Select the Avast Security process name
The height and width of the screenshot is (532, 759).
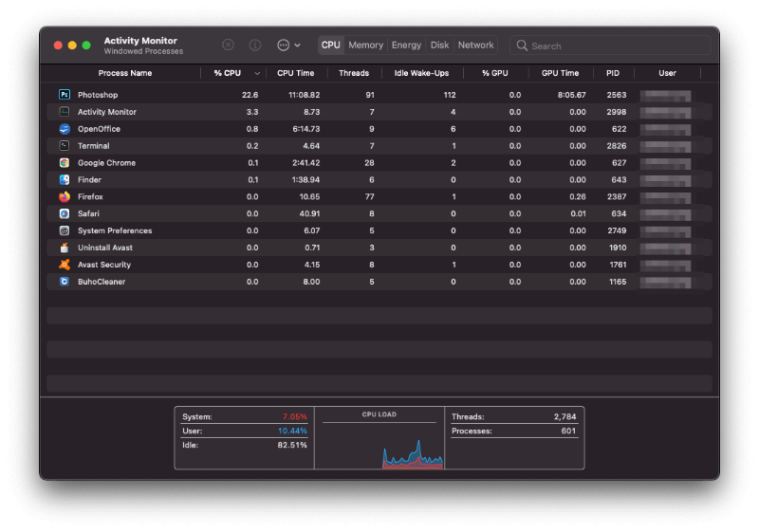click(104, 265)
